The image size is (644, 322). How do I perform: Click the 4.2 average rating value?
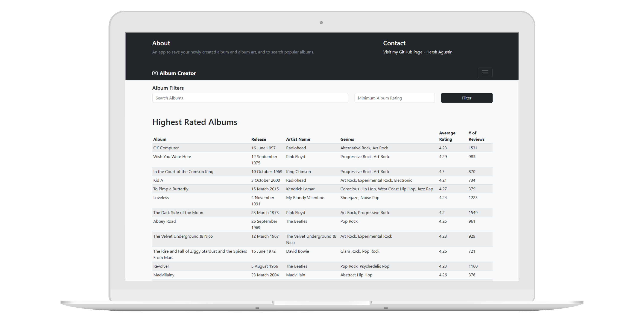(442, 213)
